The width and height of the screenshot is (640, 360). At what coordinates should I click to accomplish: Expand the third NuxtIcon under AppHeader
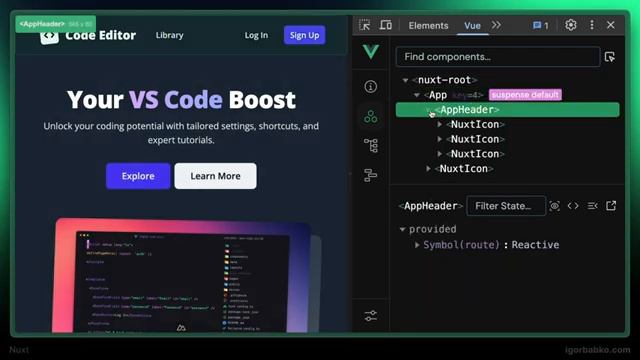coord(440,154)
